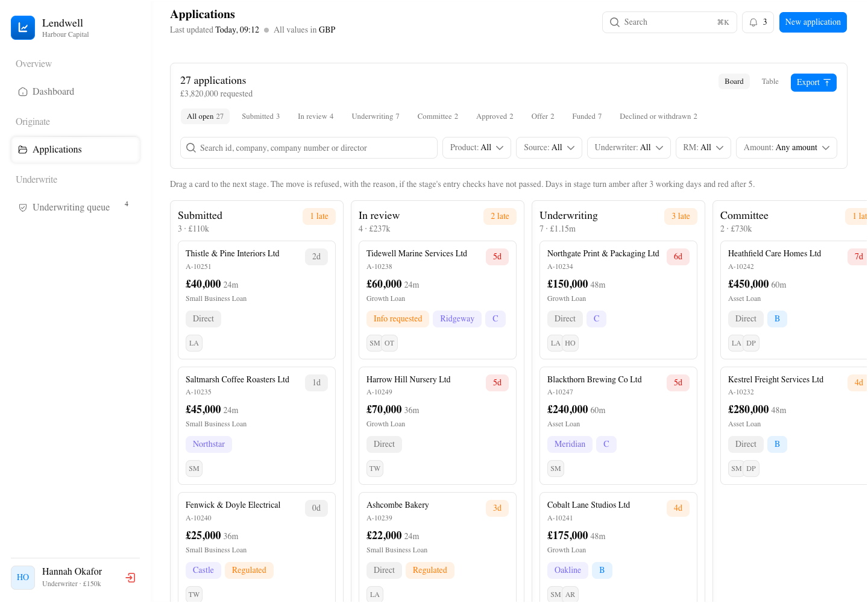Screen dimensions: 868x603
Task: Open the Underwriter filter dropdown
Action: [629, 148]
